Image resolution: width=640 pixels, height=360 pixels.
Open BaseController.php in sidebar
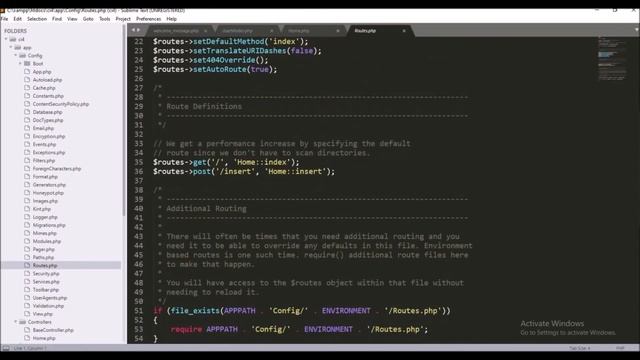point(53,330)
